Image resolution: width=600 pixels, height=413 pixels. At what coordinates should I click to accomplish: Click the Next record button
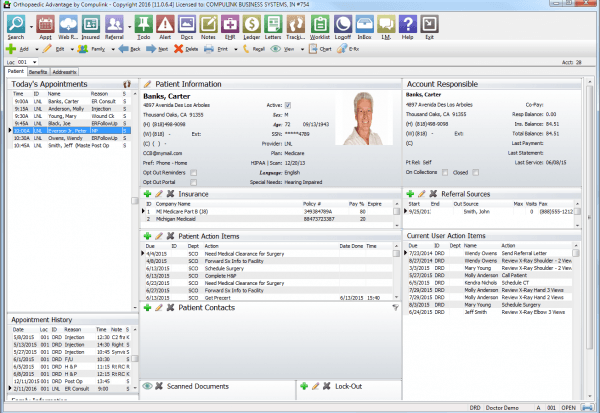(156, 47)
